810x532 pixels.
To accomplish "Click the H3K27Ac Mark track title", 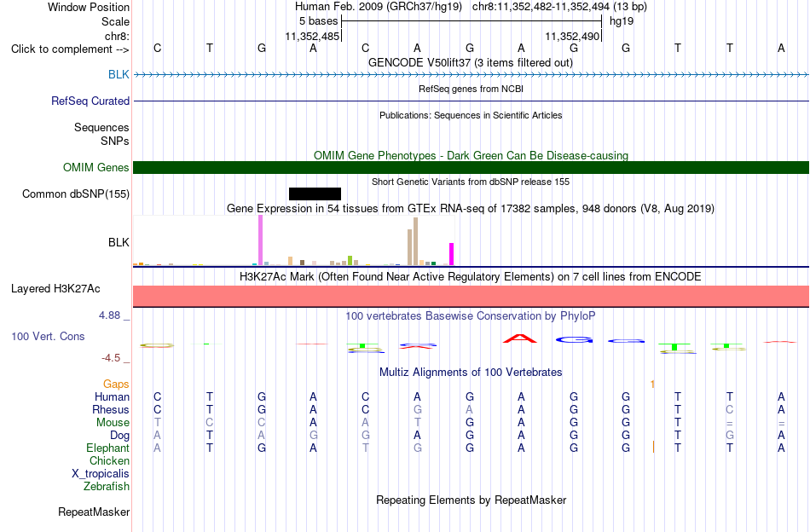I will [x=471, y=277].
